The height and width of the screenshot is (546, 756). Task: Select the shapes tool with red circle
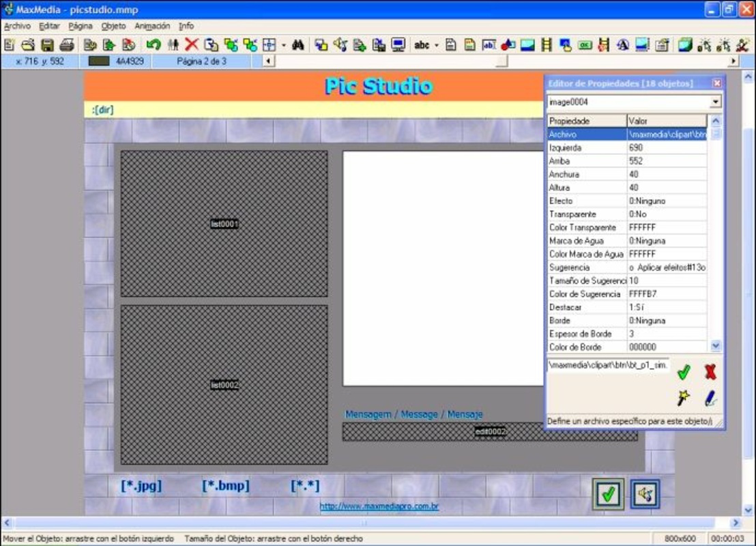(x=508, y=45)
